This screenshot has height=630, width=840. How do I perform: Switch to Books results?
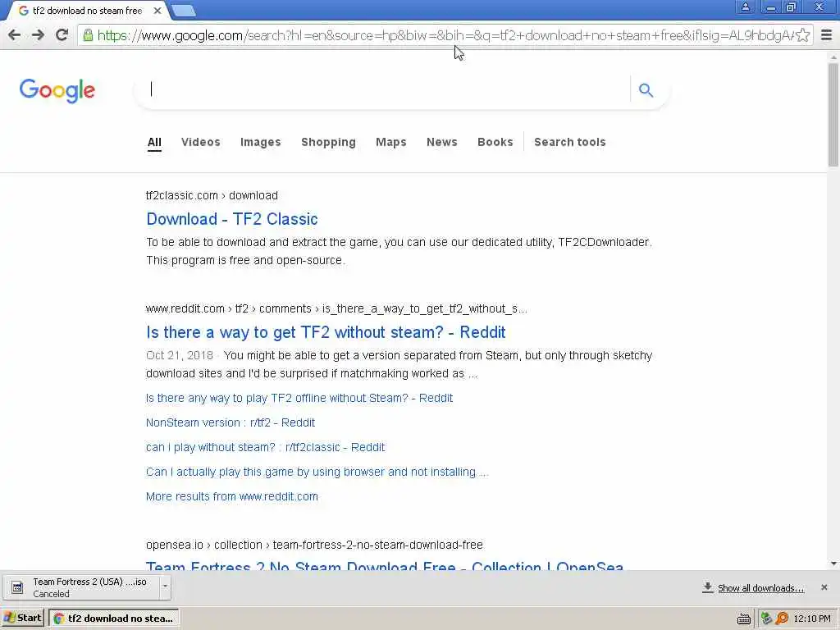495,142
